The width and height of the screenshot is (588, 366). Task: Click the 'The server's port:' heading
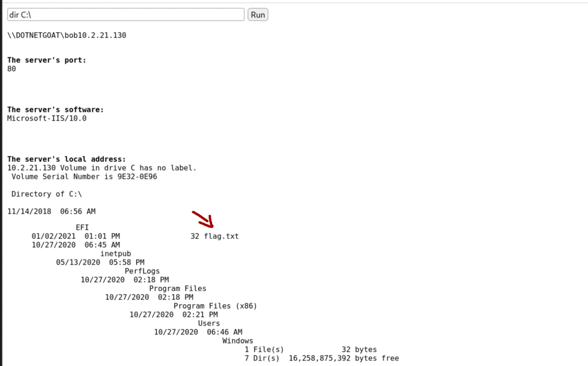[47, 60]
